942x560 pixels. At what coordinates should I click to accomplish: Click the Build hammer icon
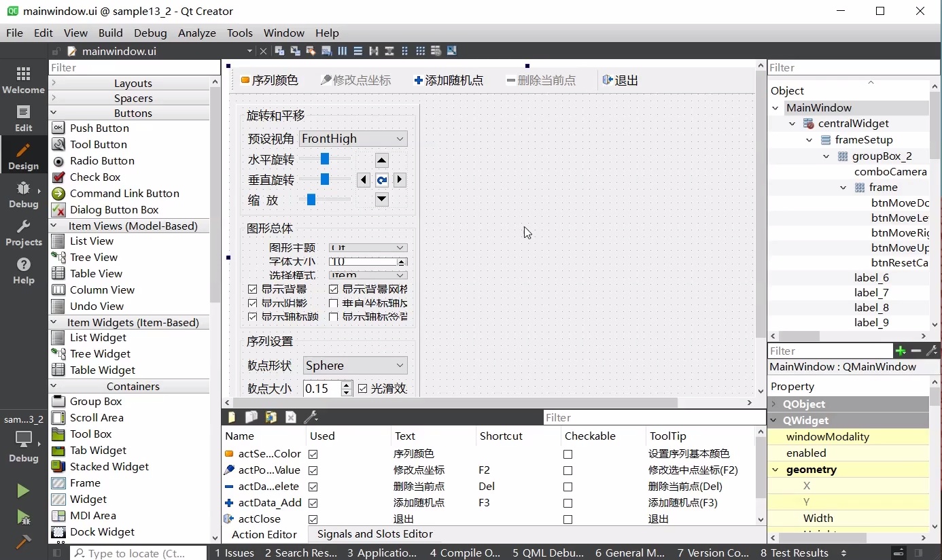coord(23,542)
